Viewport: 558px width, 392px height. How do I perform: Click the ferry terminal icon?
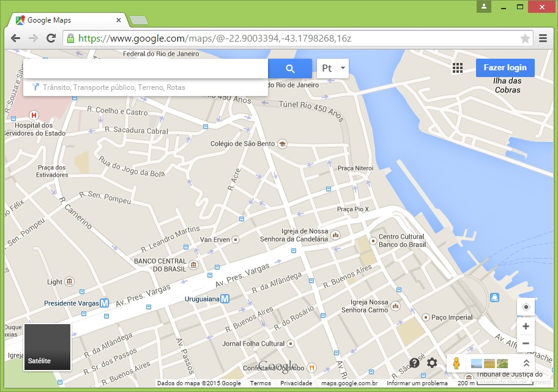coord(494,297)
